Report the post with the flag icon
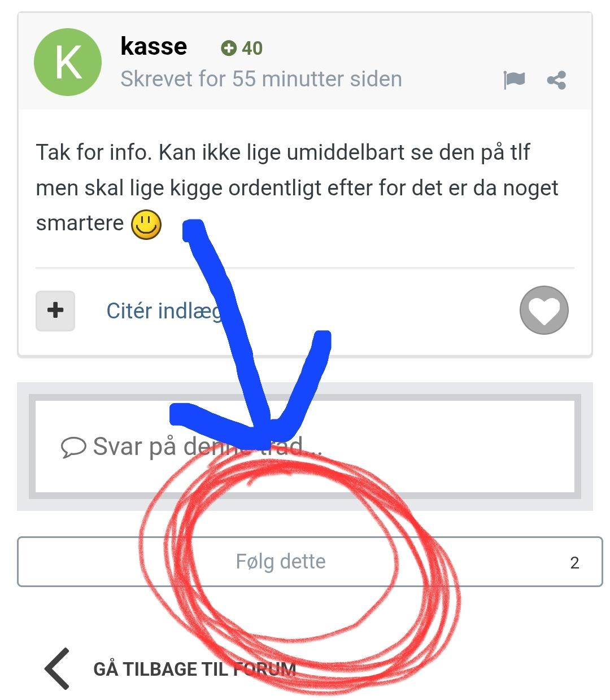 [x=514, y=80]
